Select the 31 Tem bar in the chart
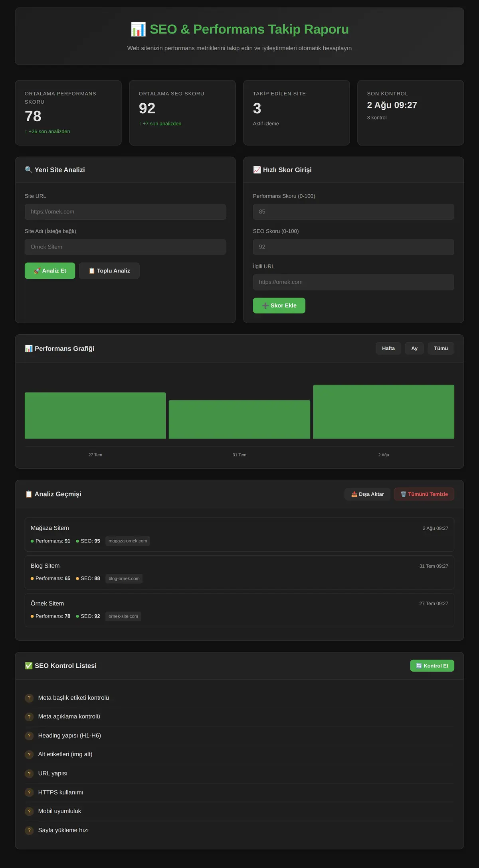 point(239,420)
